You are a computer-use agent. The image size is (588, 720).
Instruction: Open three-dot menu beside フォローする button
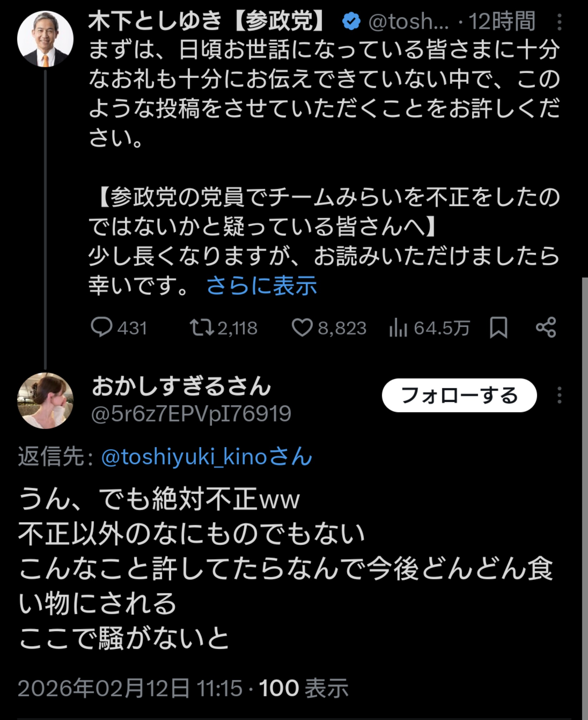point(559,395)
